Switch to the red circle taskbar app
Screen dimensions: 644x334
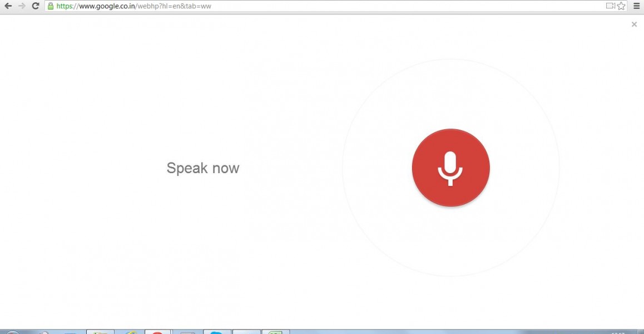[157, 332]
